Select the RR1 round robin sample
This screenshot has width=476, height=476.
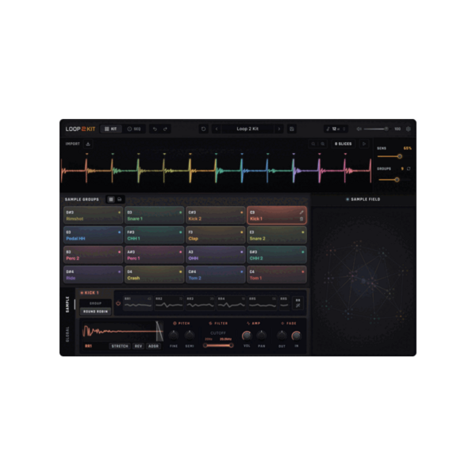pyautogui.click(x=137, y=303)
